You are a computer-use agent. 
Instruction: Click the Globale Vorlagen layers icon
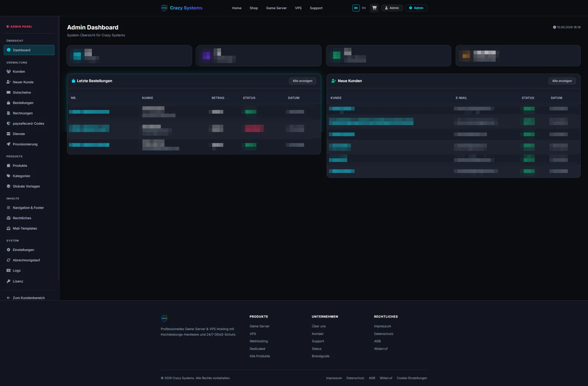[8, 186]
